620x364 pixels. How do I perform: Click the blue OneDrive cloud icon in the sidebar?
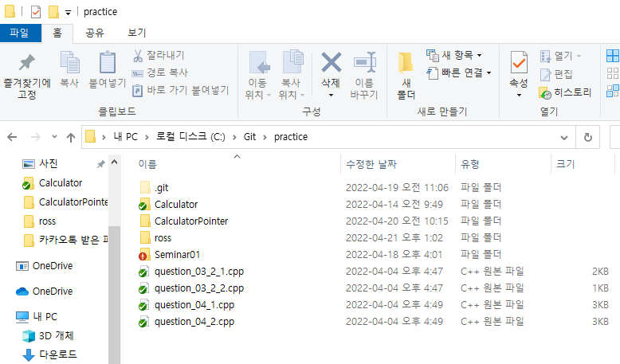(x=22, y=292)
